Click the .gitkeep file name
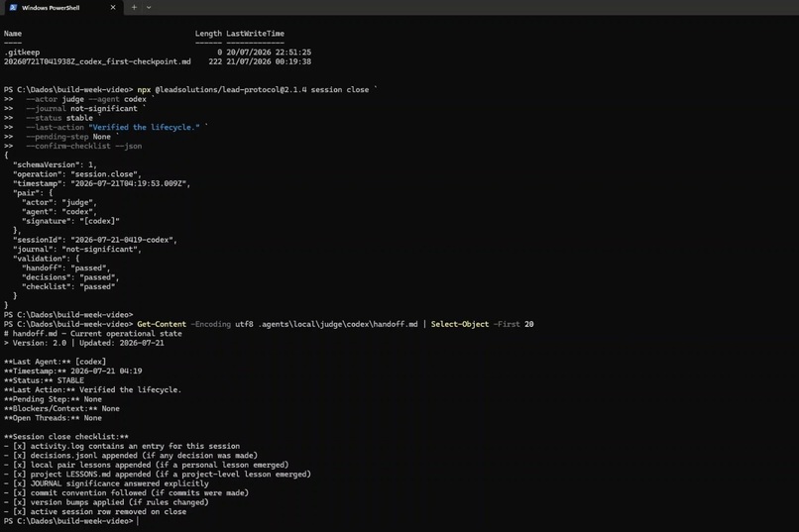Screen dimensions: 799x532 click(x=22, y=53)
